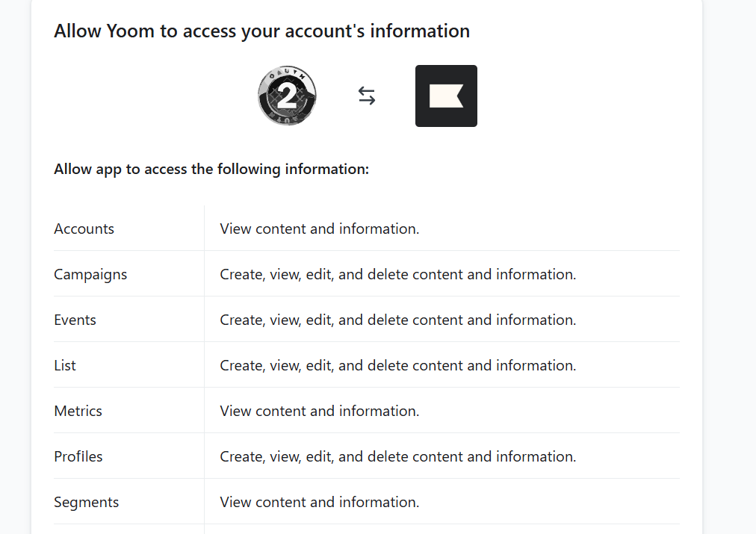Click the two-way exchange arrows icon
Image resolution: width=756 pixels, height=534 pixels.
point(367,96)
